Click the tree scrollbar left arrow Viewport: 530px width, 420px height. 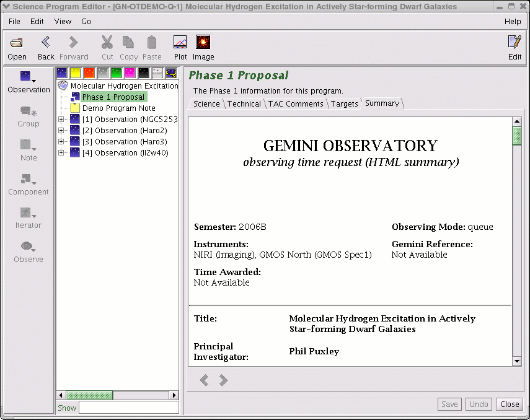61,395
